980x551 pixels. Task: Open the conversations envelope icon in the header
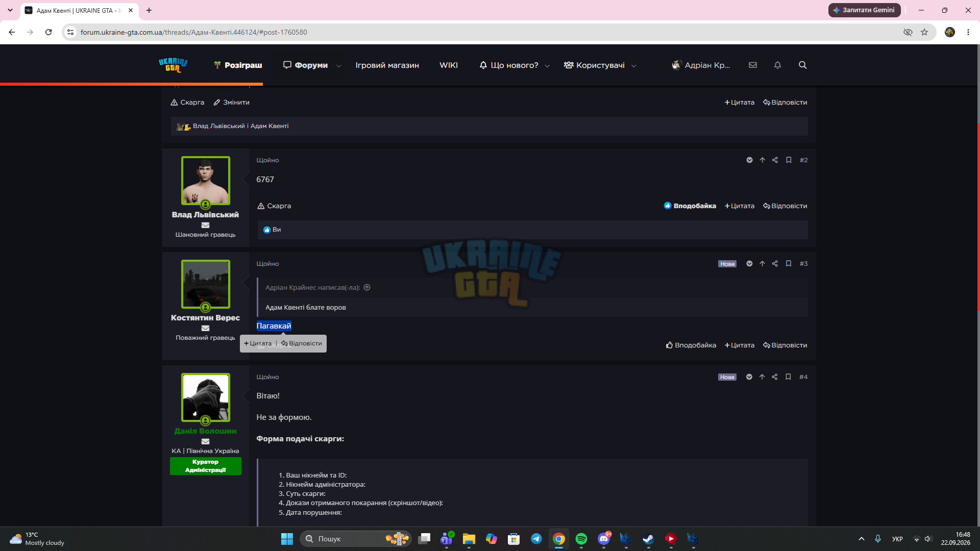(x=753, y=65)
